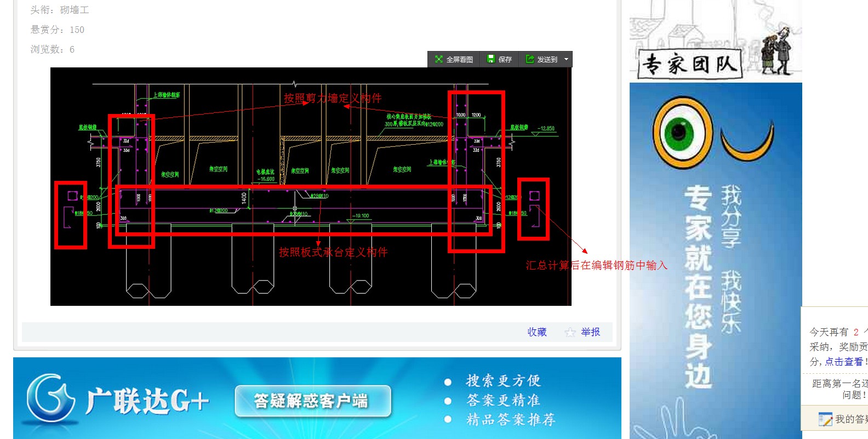Click the 悬赏分：150 text
This screenshot has width=868, height=439.
pos(58,30)
